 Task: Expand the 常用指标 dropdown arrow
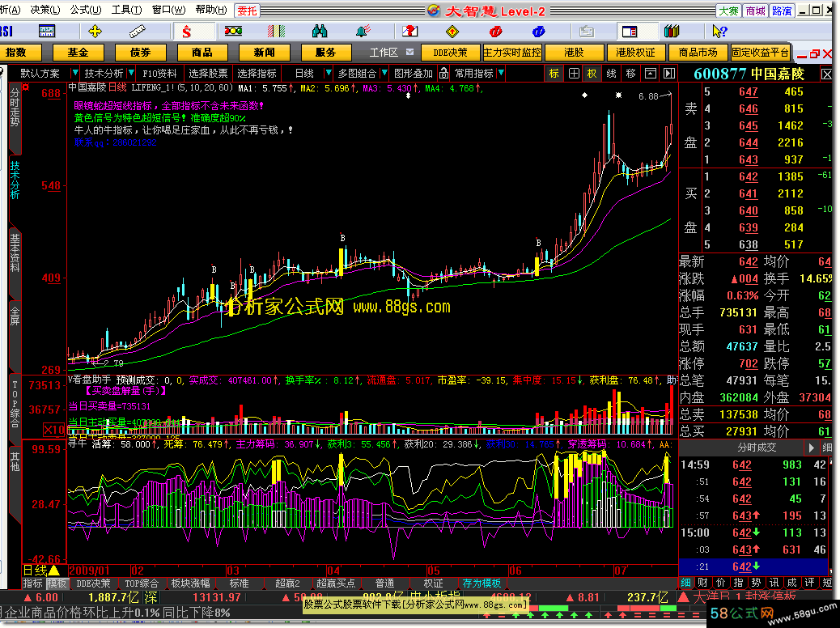[501, 73]
